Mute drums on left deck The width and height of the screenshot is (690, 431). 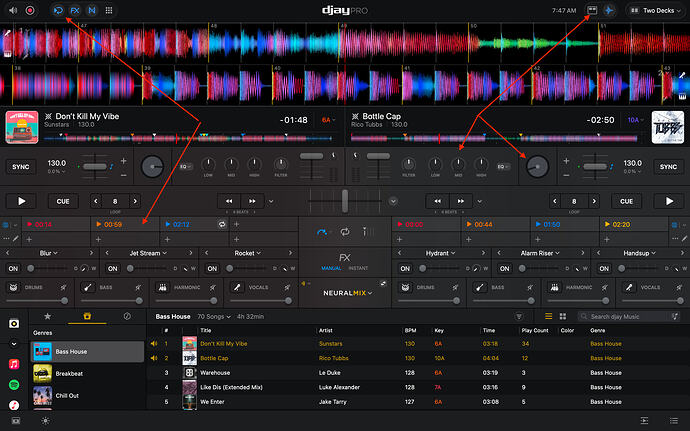(63, 287)
